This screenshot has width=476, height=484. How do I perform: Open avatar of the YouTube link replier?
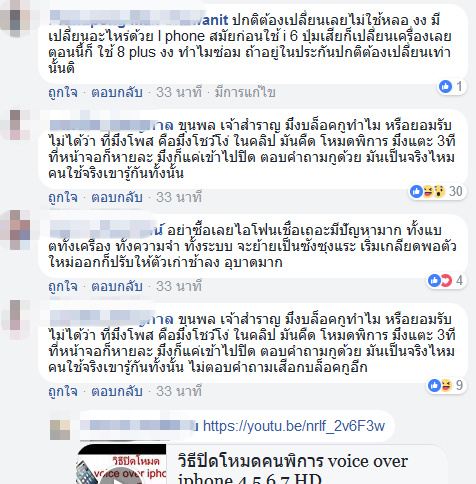pyautogui.click(x=60, y=430)
